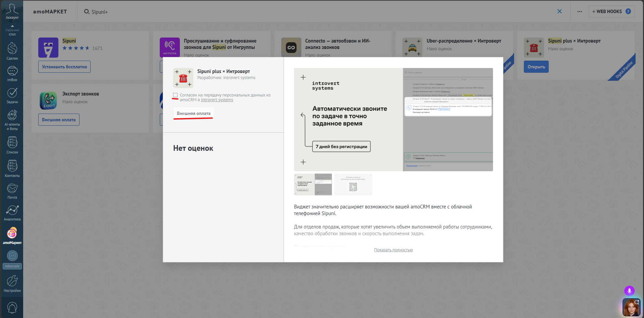Select the first screenshot thumbnail

click(x=313, y=184)
